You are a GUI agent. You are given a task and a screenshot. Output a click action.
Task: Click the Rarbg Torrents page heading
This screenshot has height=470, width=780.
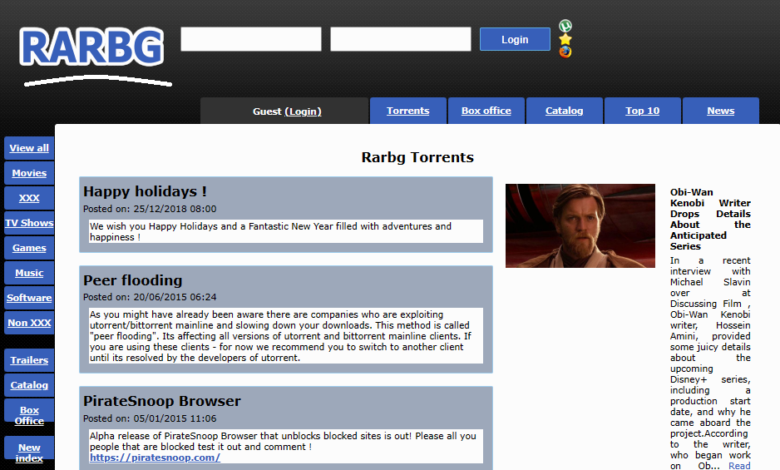[417, 157]
